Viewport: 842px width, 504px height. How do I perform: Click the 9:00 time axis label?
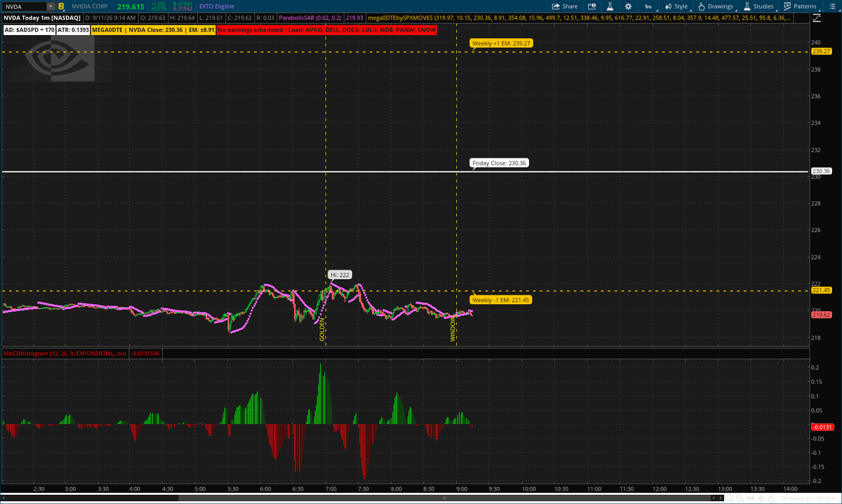tap(461, 488)
